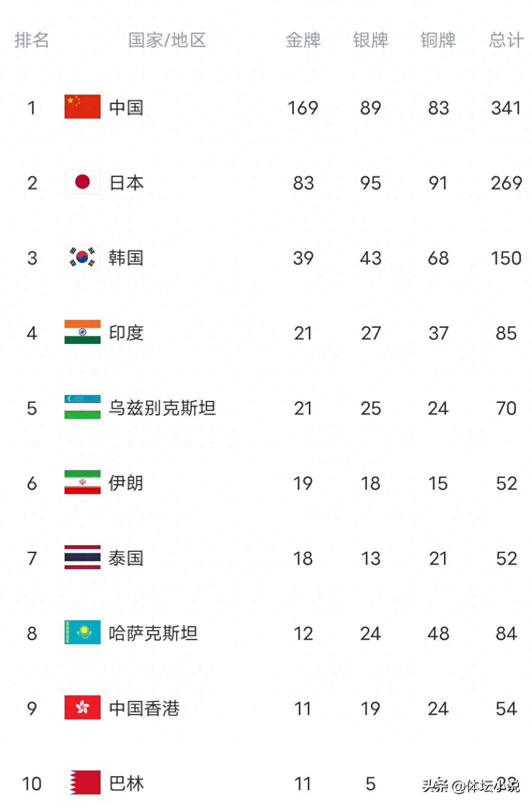The image size is (532, 805).
Task: Click China's gold medal count 169
Action: tap(303, 108)
